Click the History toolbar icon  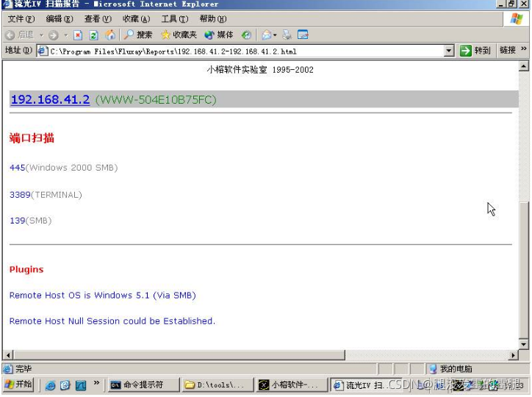pos(246,35)
